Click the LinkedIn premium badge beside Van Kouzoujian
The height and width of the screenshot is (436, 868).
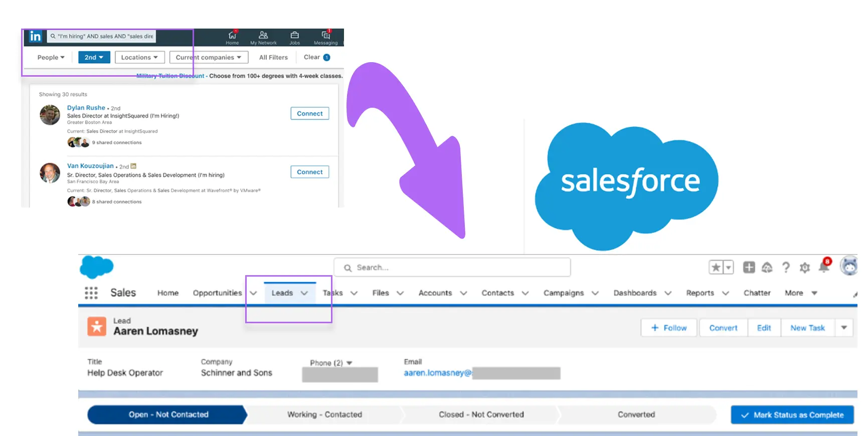pos(133,166)
